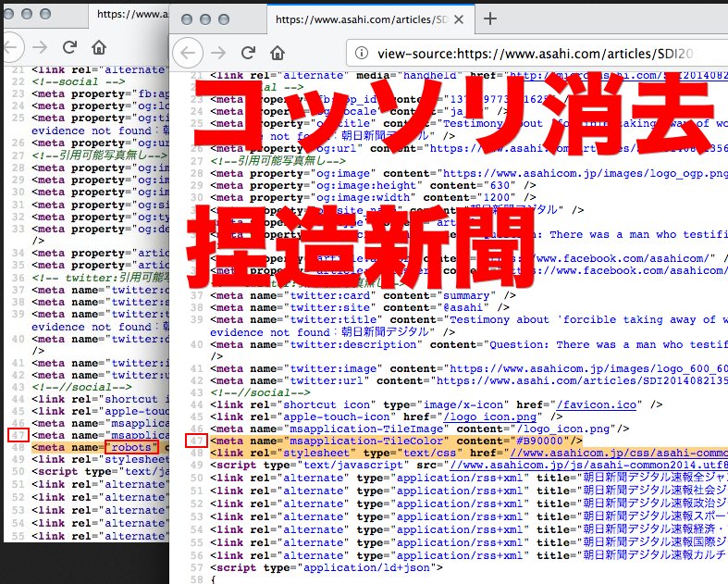Open the asahi-common stylesheet link on line 48
728x584 pixels.
619,453
